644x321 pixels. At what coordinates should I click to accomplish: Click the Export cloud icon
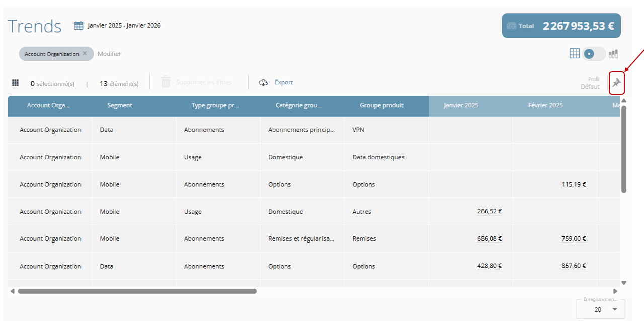[263, 83]
